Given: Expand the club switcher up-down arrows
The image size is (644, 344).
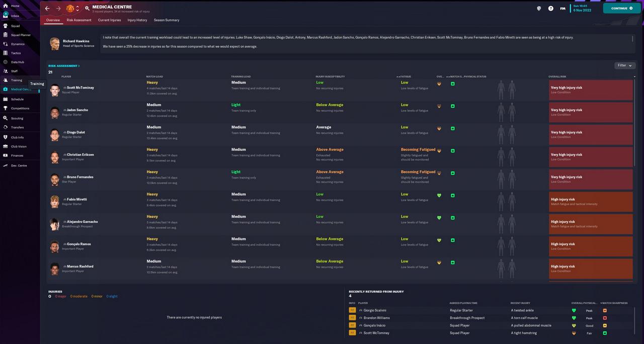Looking at the screenshot, I should click(x=77, y=9).
